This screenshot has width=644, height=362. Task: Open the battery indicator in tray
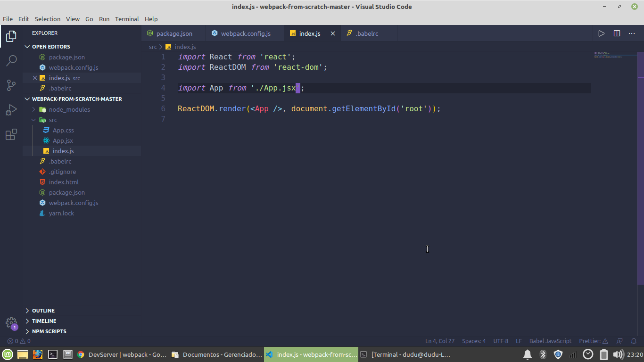pos(603,354)
